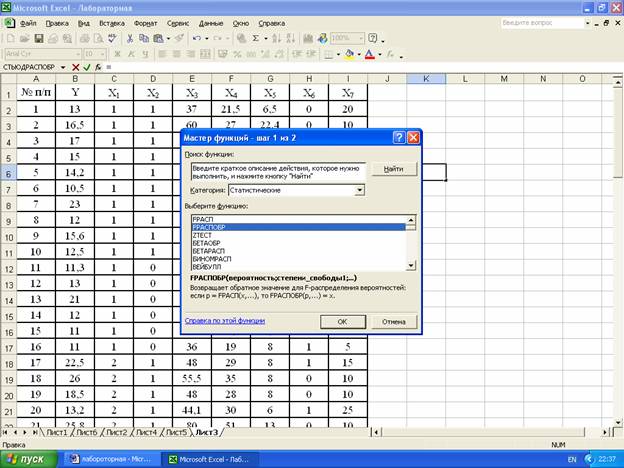Click the dialog help question mark icon
This screenshot has width=624, height=468.
[x=399, y=137]
